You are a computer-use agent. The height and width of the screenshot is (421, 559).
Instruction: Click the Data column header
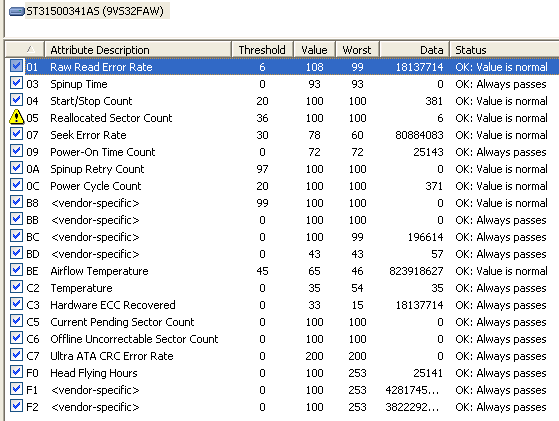coord(414,50)
